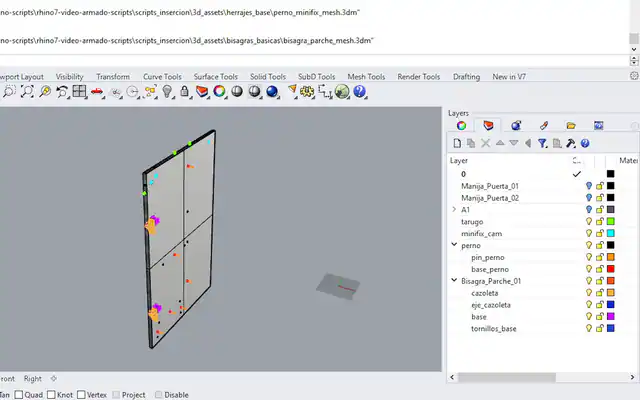The image size is (640, 400).
Task: Collapse the Bisagra_Parche_01 layer group
Action: click(x=454, y=280)
